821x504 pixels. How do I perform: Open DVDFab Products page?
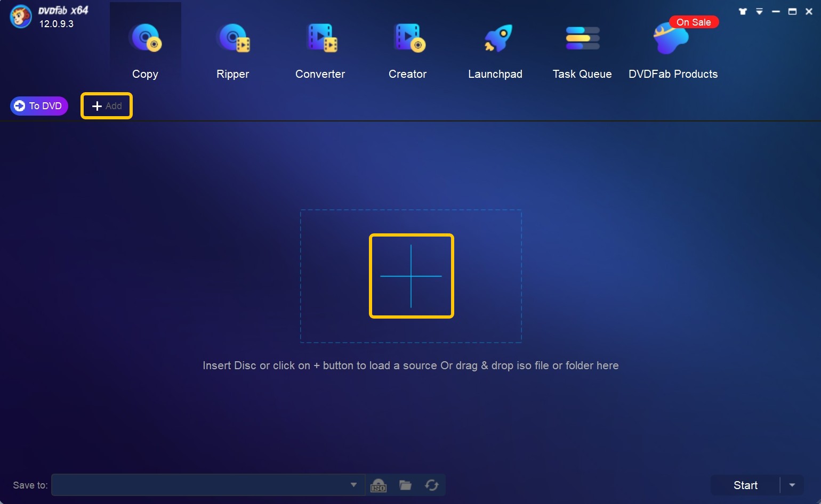673,51
